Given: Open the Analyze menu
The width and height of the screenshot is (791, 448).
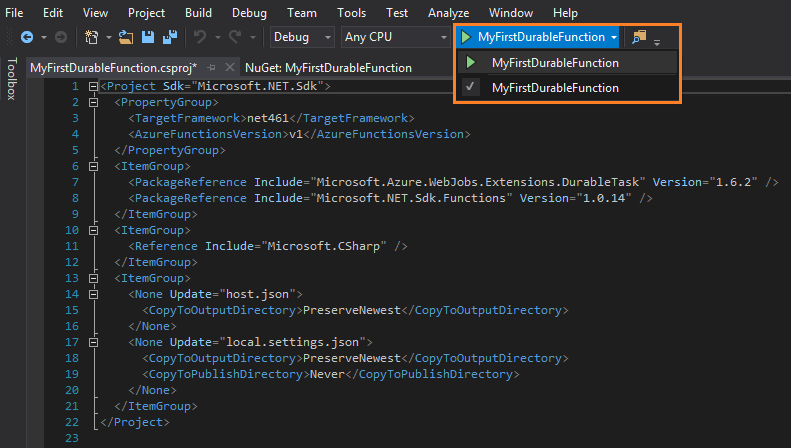Looking at the screenshot, I should pos(448,13).
